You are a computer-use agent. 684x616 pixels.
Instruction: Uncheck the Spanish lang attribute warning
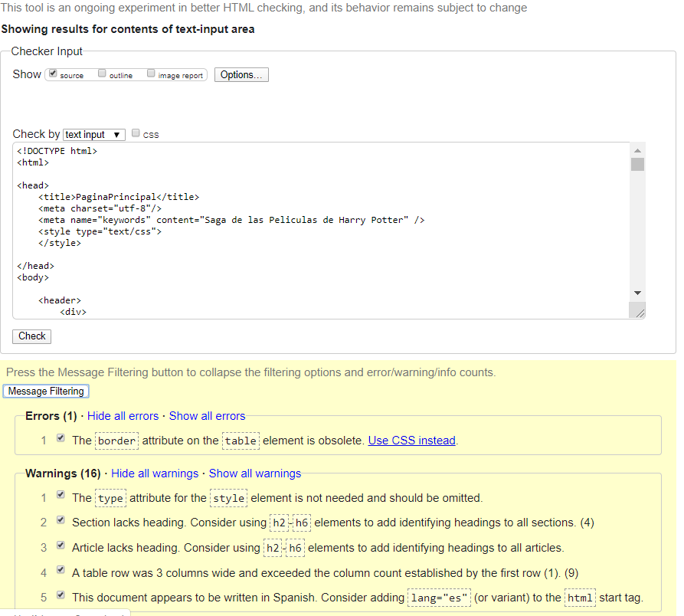[x=60, y=595]
